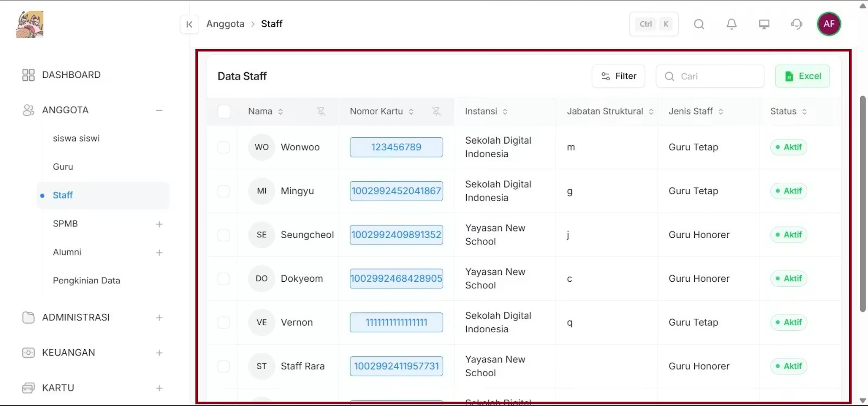Screen dimensions: 868x406
Task: Open the headset support icon
Action: [x=797, y=24]
